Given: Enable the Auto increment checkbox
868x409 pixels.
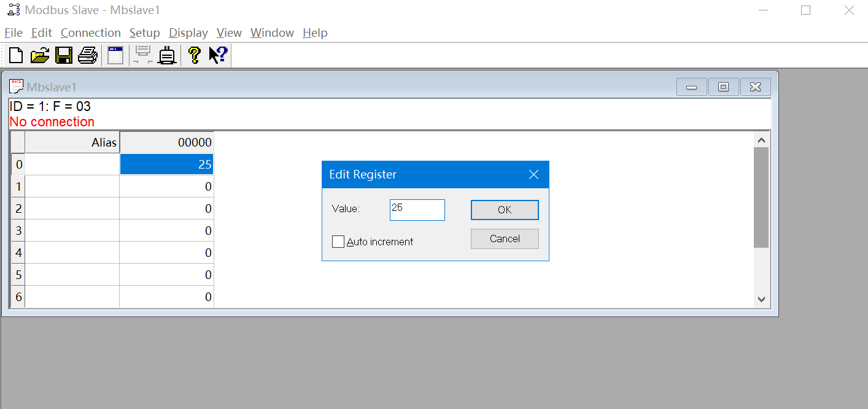Looking at the screenshot, I should pyautogui.click(x=338, y=242).
